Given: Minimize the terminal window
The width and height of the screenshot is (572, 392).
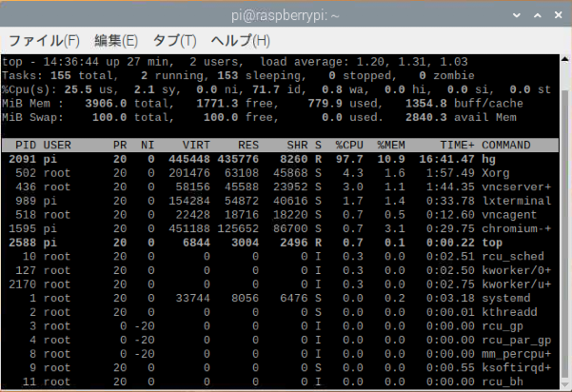Looking at the screenshot, I should (x=515, y=14).
